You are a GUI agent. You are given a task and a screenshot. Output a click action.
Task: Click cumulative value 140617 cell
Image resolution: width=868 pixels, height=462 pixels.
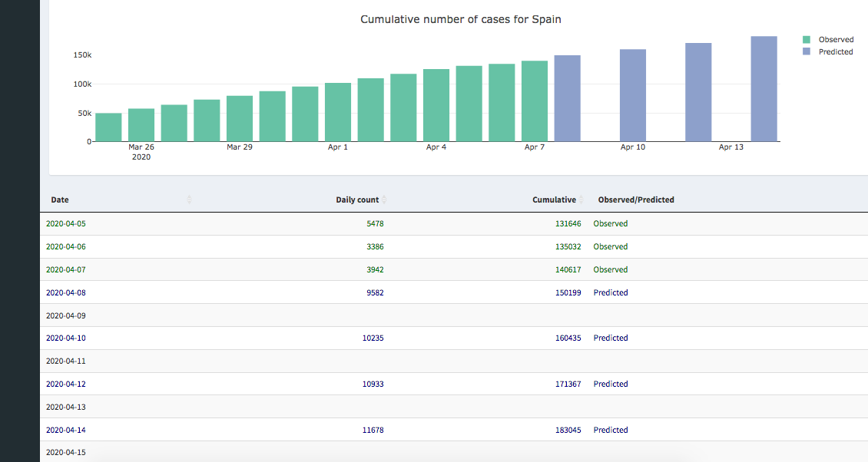(x=568, y=269)
